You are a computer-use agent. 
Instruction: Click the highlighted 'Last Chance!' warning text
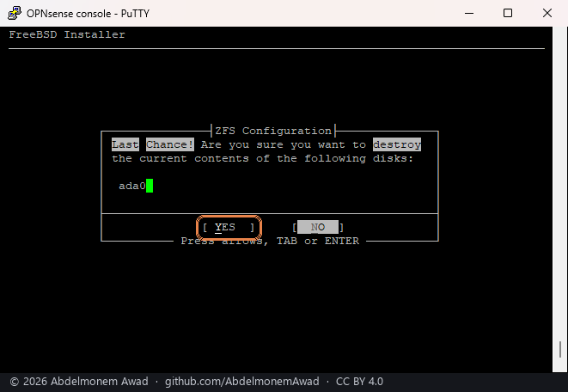pos(152,144)
